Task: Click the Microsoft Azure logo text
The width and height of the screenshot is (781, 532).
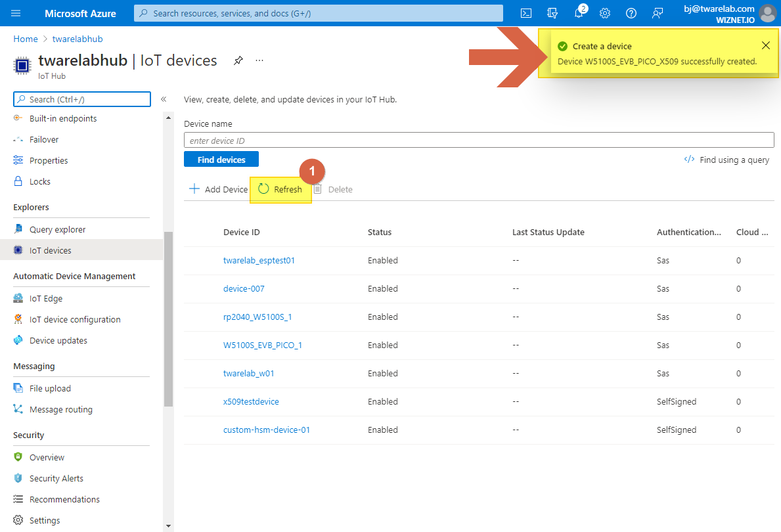Action: coord(80,13)
